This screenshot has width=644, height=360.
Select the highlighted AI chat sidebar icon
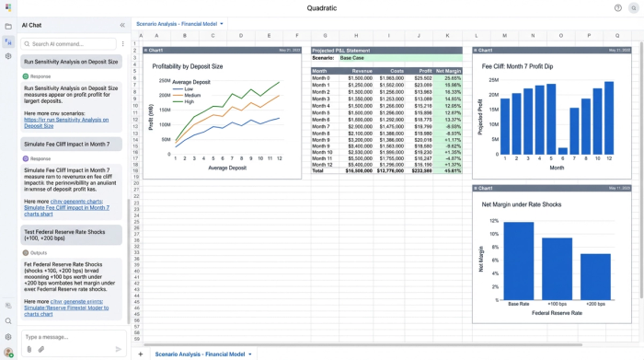[x=8, y=41]
